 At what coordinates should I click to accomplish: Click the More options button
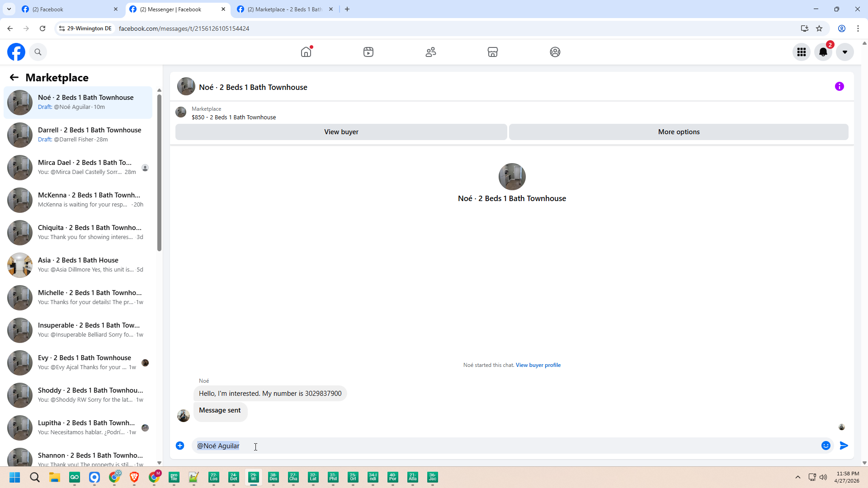[679, 132]
